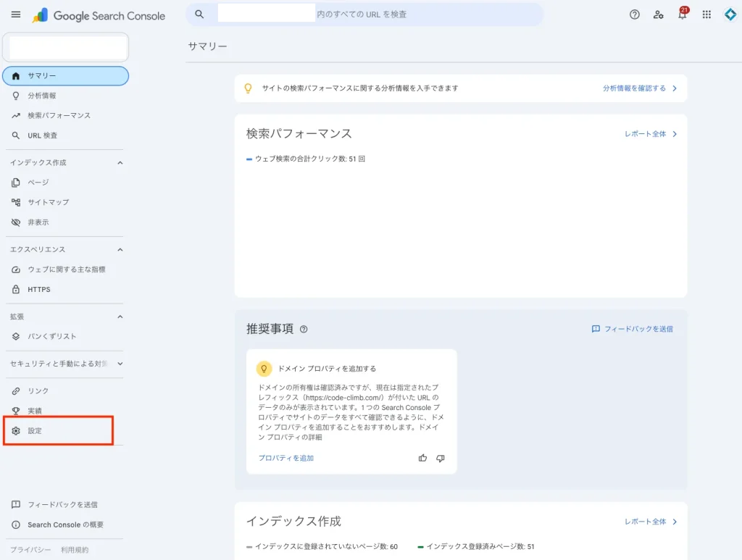Open the notifications bell
This screenshot has width=742, height=560.
coord(683,14)
